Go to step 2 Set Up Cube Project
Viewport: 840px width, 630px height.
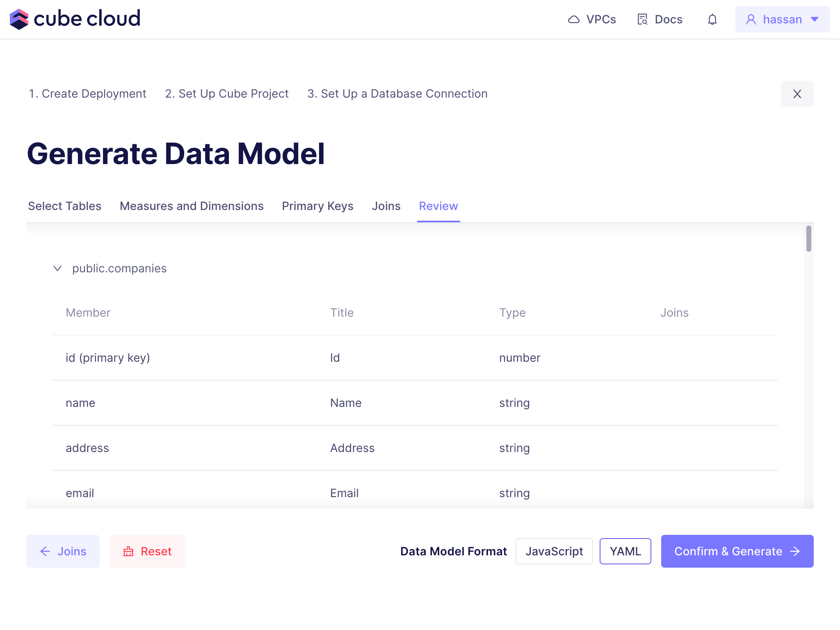click(227, 94)
